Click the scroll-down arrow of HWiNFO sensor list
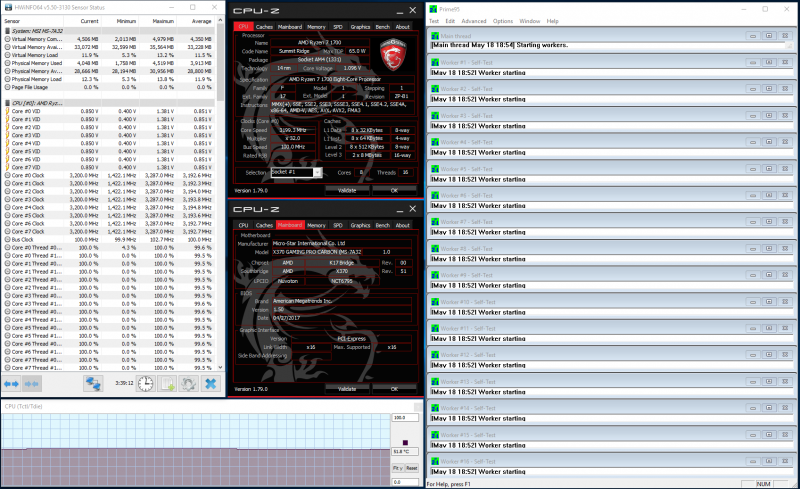Viewport: 800px width, 489px height. [220, 367]
